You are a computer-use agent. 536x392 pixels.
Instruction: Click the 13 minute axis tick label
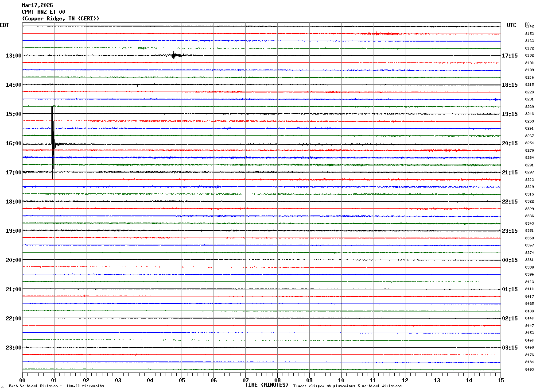pyautogui.click(x=437, y=380)
